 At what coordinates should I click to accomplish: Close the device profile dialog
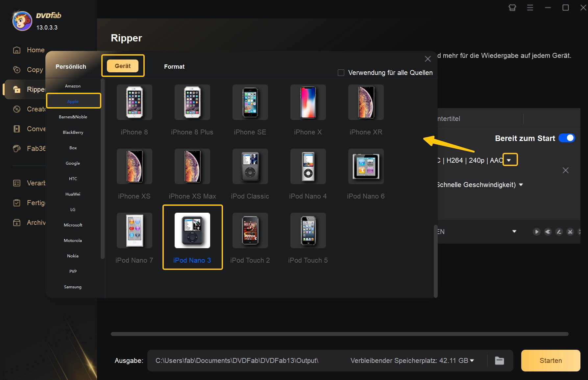tap(428, 59)
